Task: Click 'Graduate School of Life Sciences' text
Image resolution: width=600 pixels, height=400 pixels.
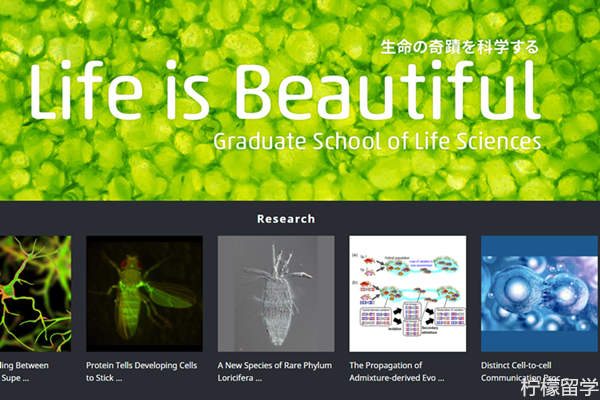Action: [377, 141]
